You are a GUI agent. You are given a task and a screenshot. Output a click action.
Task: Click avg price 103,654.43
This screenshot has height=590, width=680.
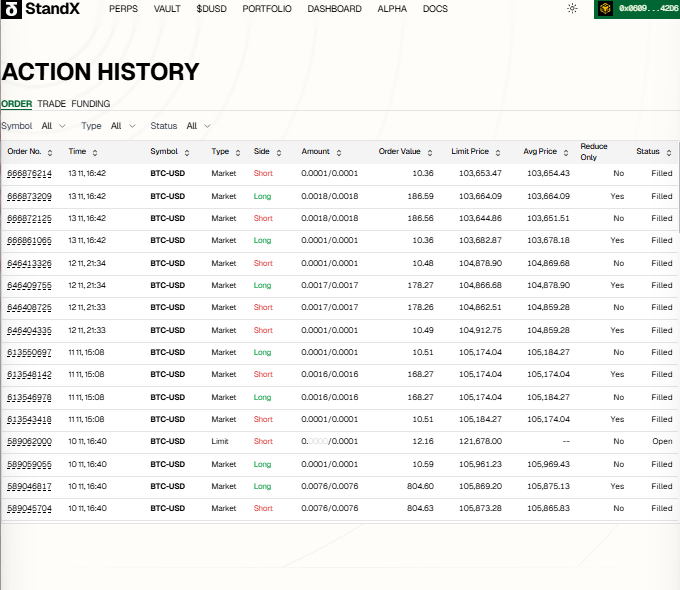(x=548, y=173)
